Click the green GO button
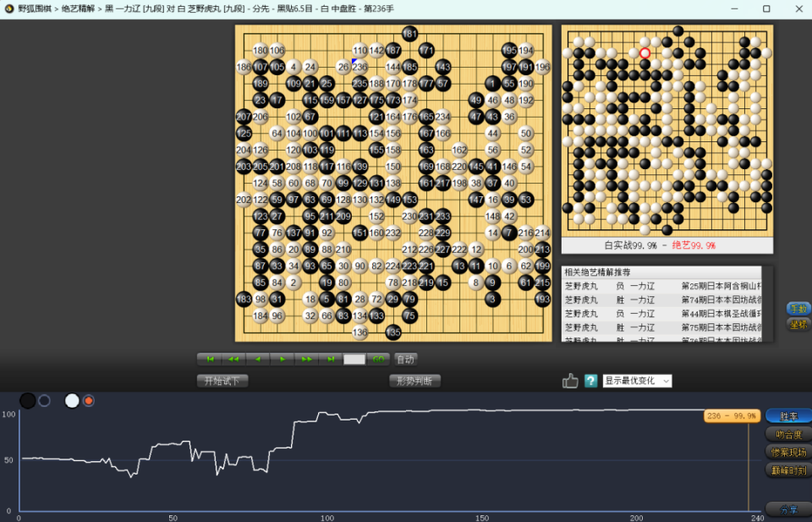812x522 pixels. 378,360
